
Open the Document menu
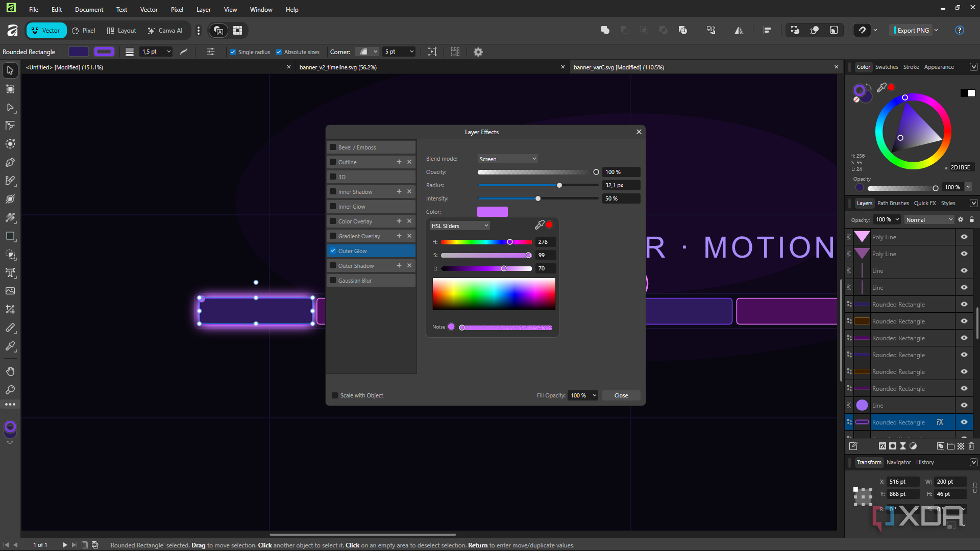point(89,10)
